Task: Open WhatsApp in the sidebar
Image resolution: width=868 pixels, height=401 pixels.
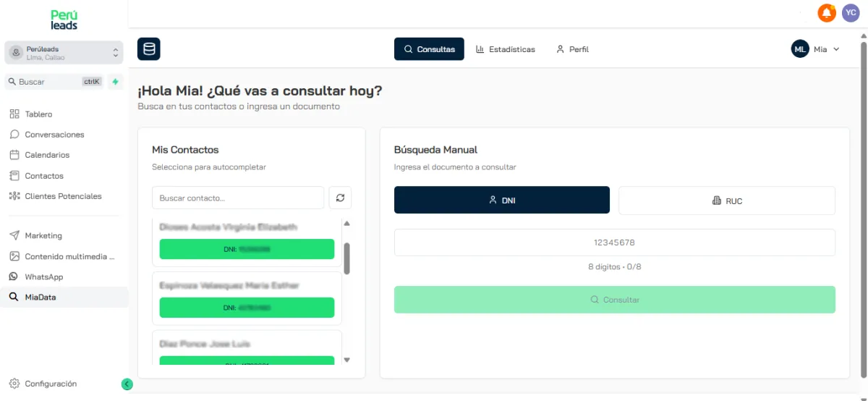Action: pos(43,277)
